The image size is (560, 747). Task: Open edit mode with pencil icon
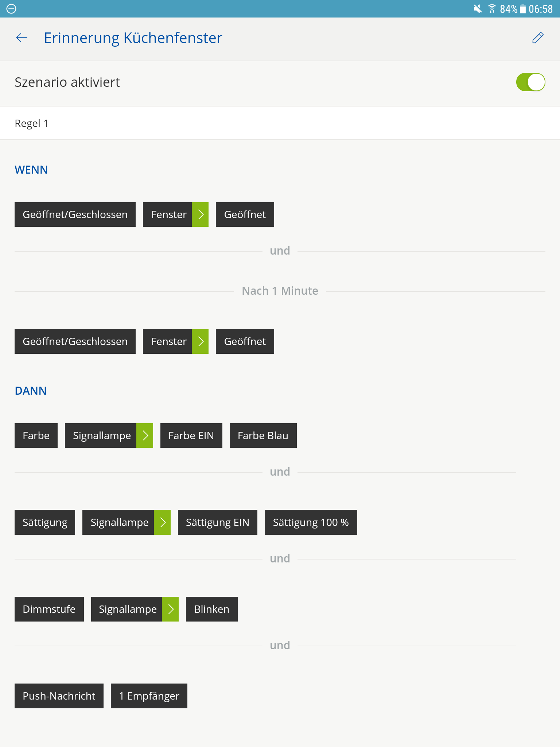(x=538, y=38)
